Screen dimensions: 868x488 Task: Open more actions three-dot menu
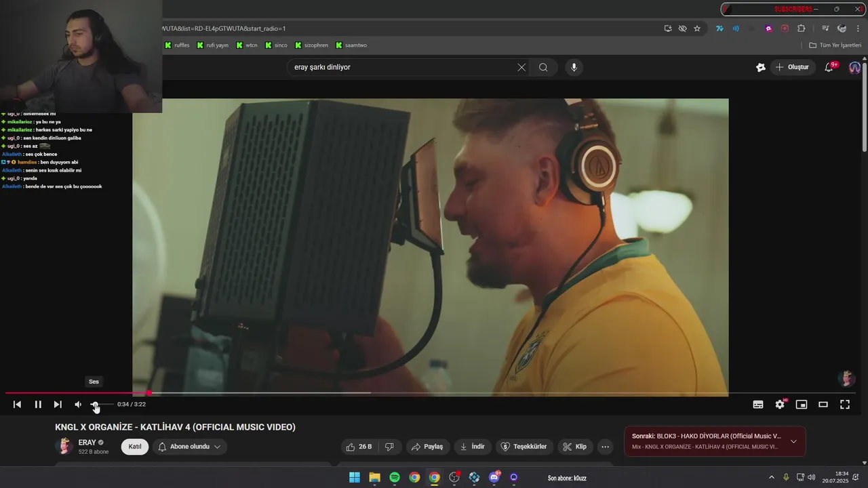click(x=605, y=447)
